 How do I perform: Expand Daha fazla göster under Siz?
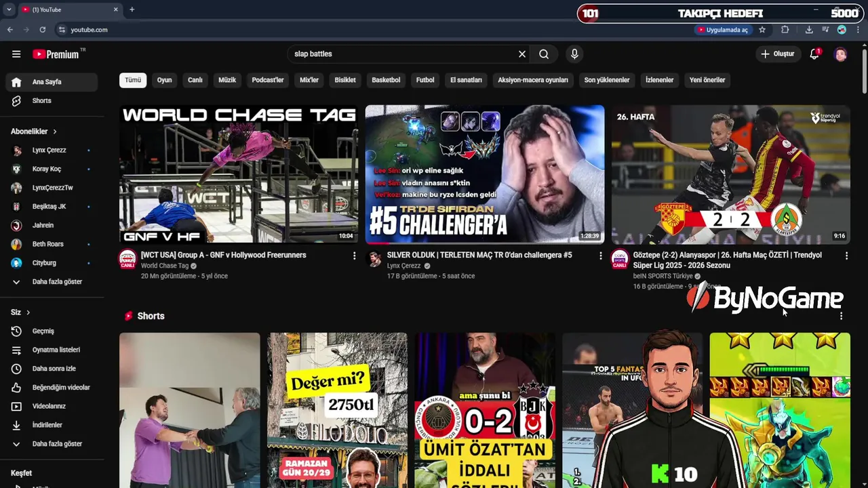pyautogui.click(x=52, y=444)
